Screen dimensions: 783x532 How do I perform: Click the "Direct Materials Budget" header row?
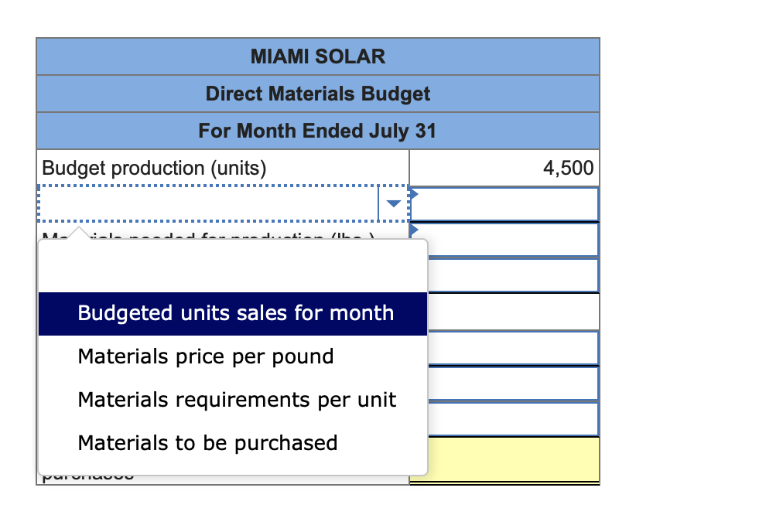pyautogui.click(x=317, y=94)
